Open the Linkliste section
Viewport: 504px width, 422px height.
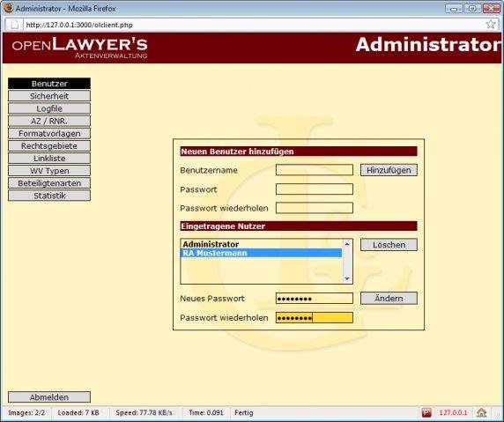(x=49, y=158)
